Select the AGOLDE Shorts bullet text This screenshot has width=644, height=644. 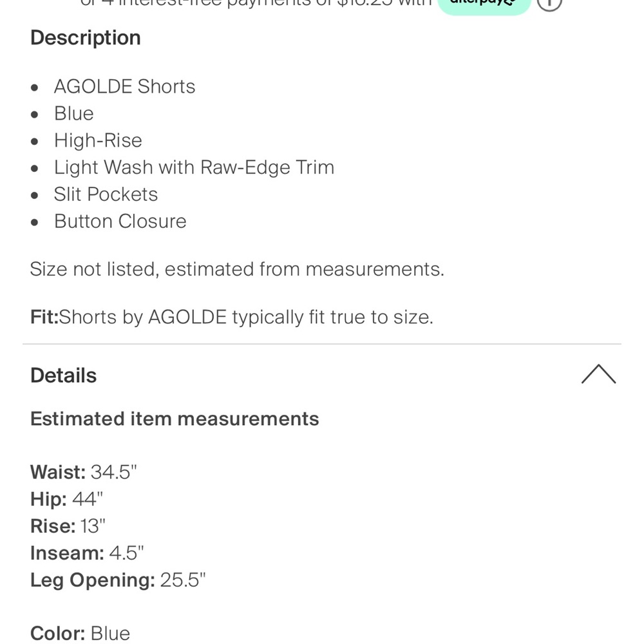[124, 86]
